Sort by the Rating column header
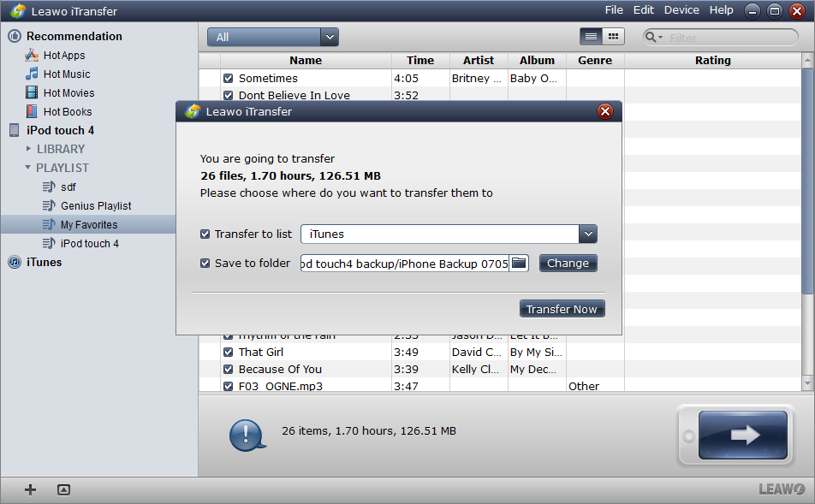Viewport: 815px width, 504px height. 712,60
